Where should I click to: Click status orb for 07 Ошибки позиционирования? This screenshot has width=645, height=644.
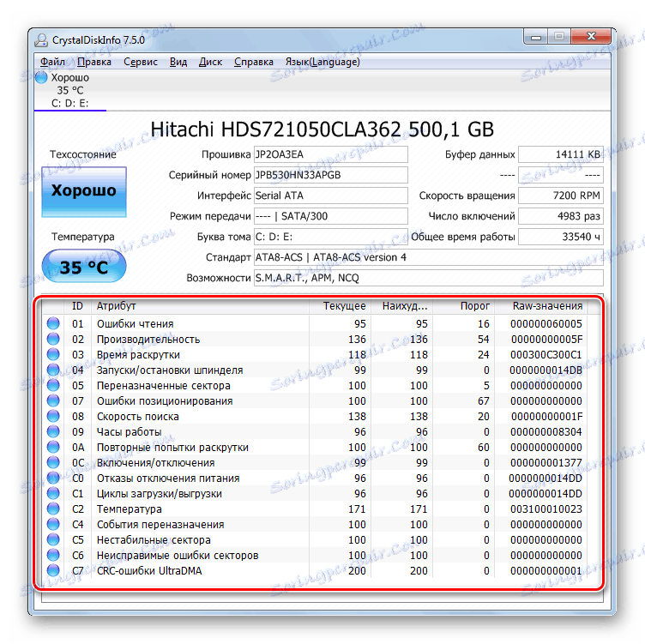pos(53,400)
